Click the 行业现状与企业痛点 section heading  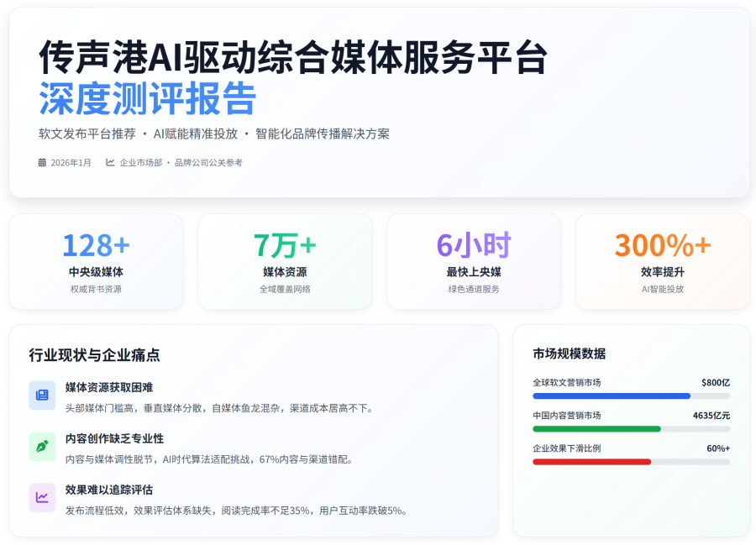click(x=94, y=355)
